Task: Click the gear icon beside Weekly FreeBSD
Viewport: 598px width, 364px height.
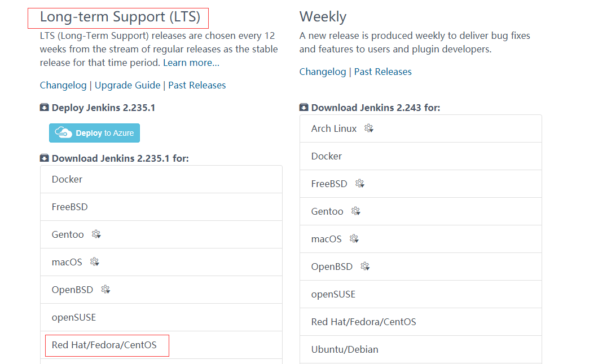Action: [359, 184]
